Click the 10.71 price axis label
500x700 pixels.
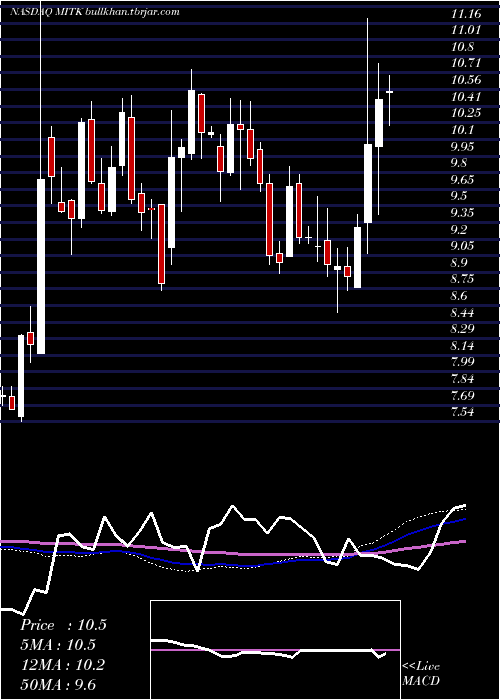466,64
